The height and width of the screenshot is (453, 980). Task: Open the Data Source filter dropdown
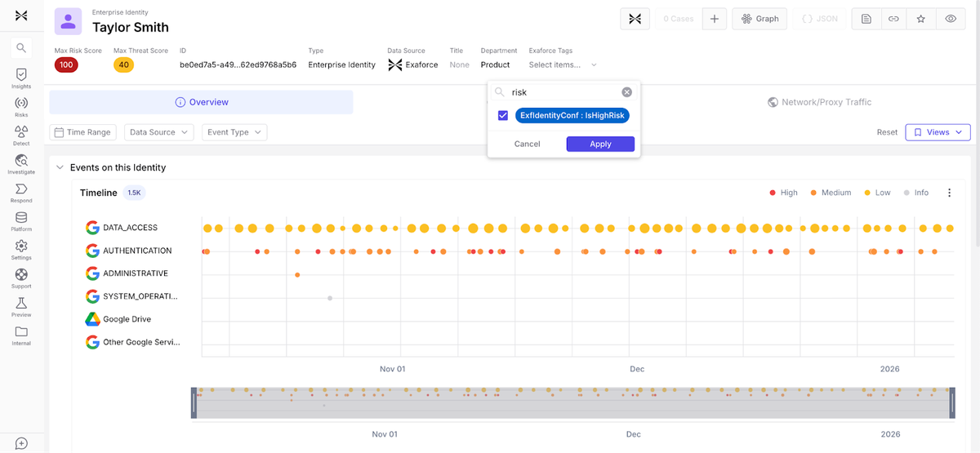[x=158, y=132]
